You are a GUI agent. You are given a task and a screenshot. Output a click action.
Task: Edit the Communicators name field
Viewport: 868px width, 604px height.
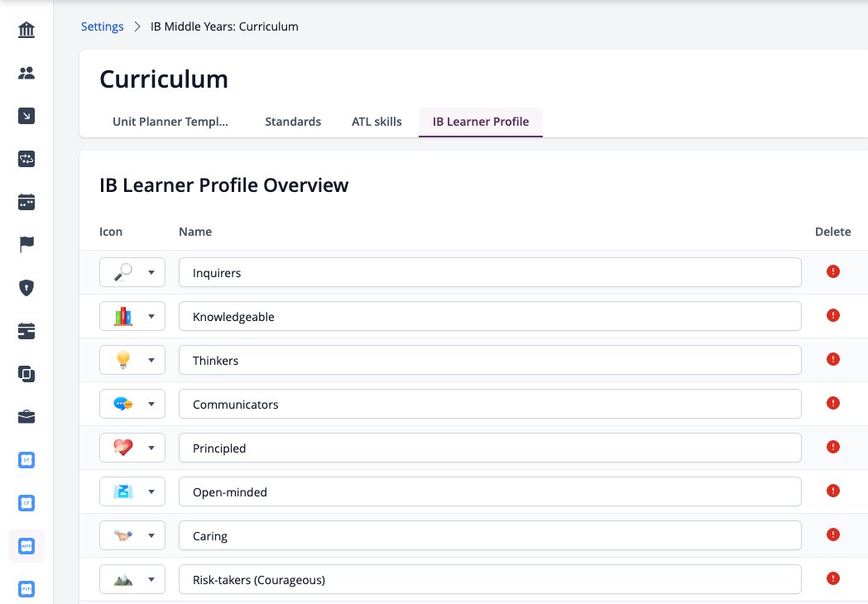point(490,404)
